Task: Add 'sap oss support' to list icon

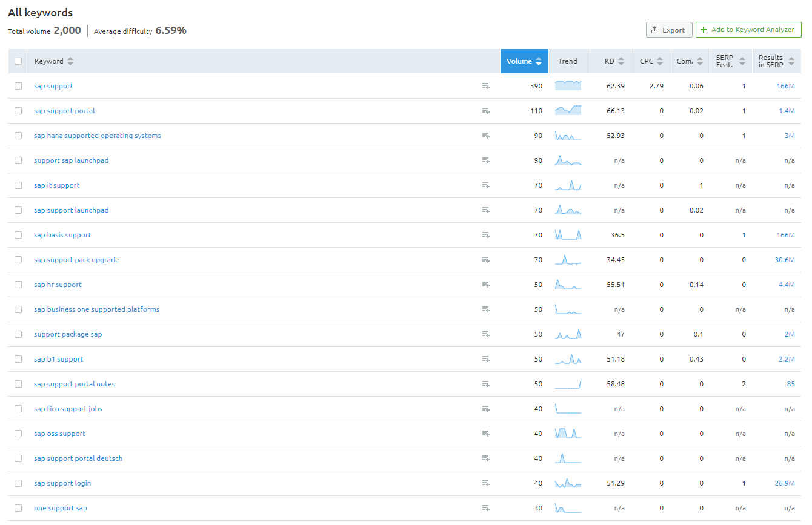Action: [x=485, y=434]
